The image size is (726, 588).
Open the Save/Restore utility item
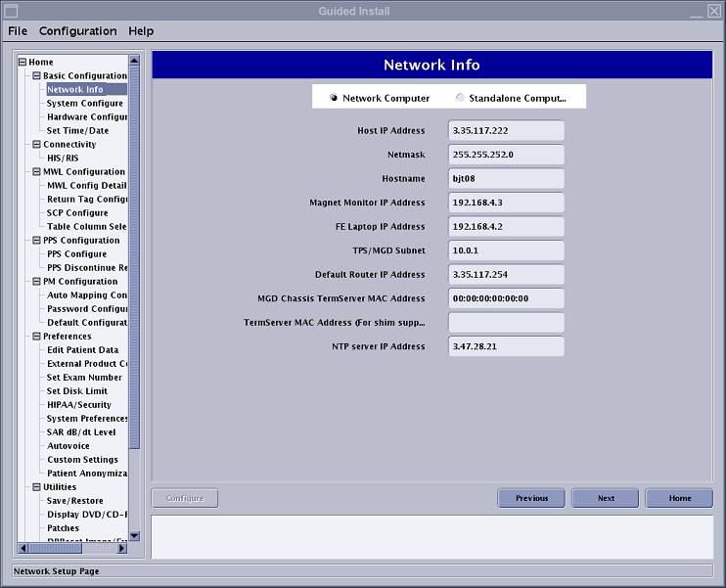[x=75, y=501]
